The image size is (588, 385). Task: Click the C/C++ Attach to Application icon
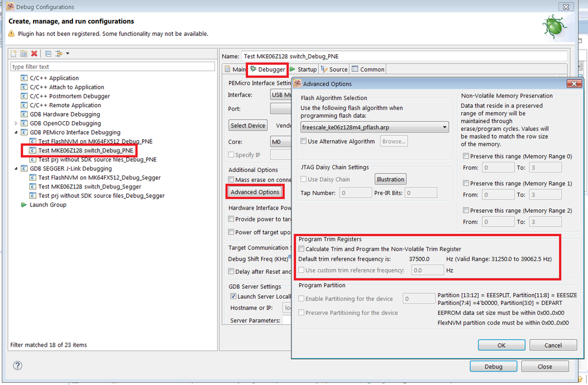24,87
